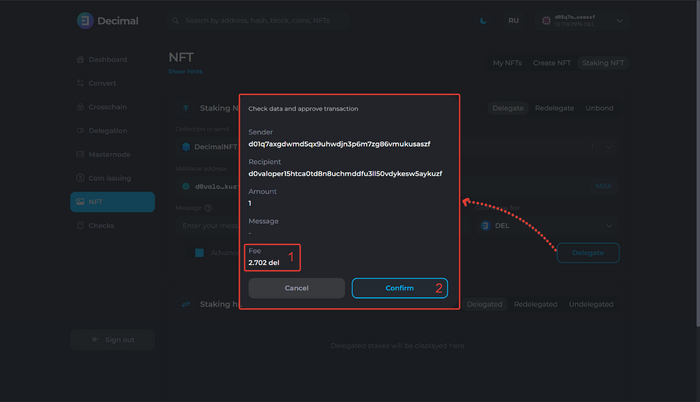Click the Show hints link
This screenshot has height=402, width=700.
click(185, 71)
